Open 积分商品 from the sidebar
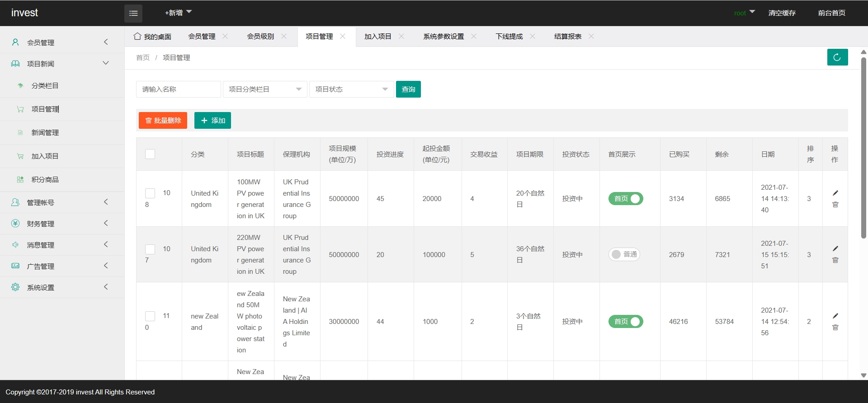This screenshot has width=868, height=403. (x=45, y=180)
